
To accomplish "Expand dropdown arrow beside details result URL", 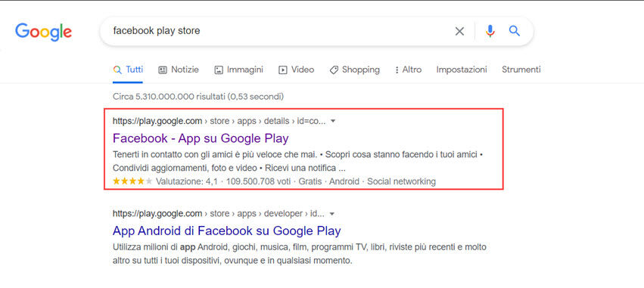I will (333, 121).
